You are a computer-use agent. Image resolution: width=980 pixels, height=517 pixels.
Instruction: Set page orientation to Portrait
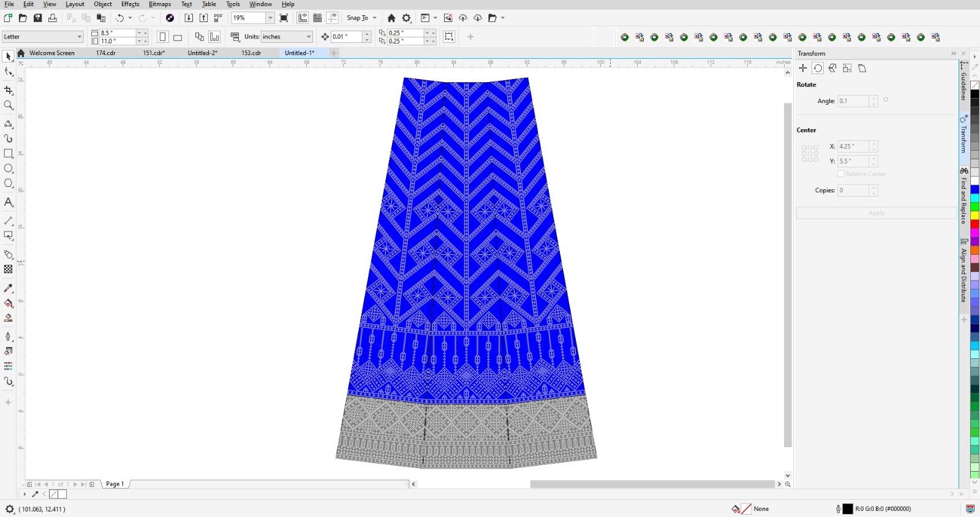point(163,37)
